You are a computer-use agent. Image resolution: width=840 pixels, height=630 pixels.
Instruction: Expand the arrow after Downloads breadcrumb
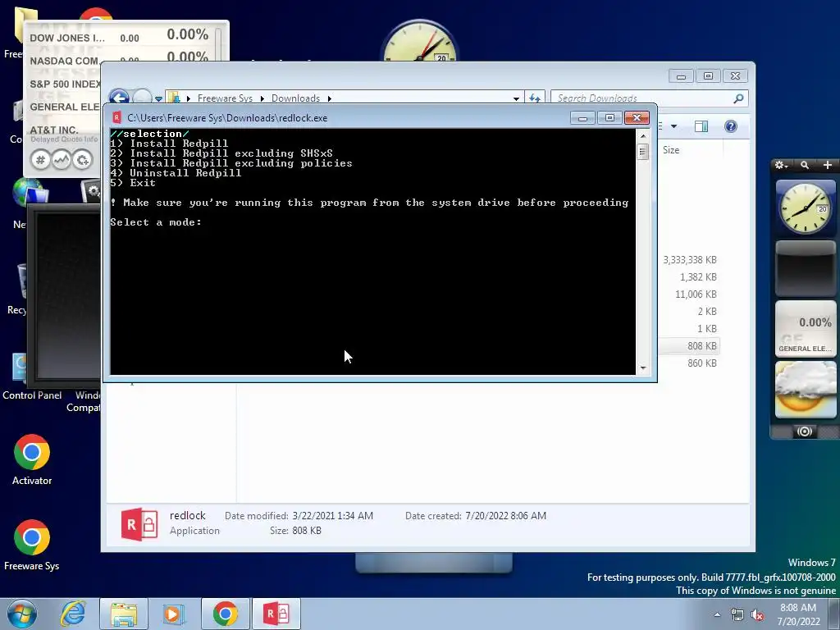click(x=330, y=98)
